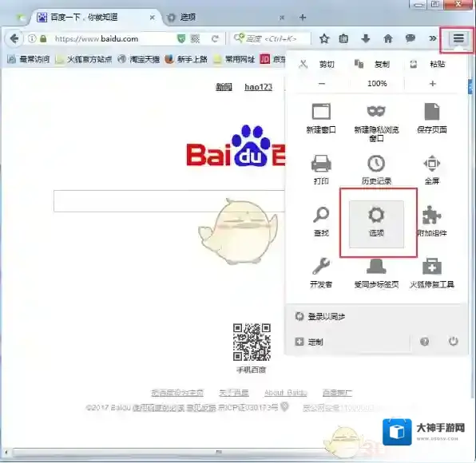
Task: Click the back navigation arrow
Action: [14, 39]
